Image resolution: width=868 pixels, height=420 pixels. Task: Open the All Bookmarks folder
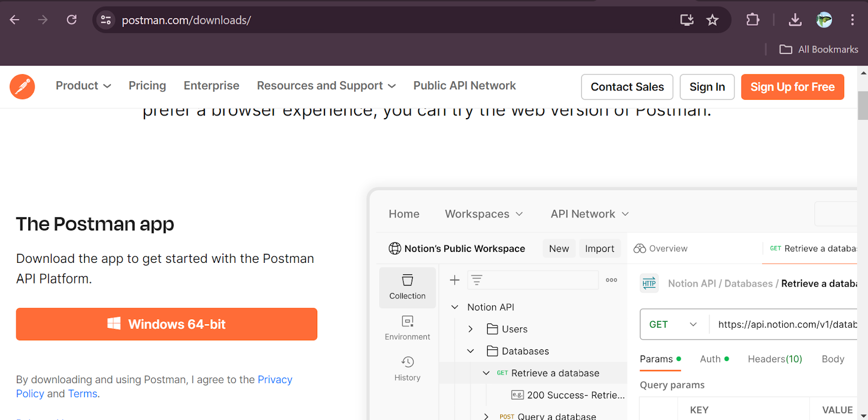(x=819, y=49)
